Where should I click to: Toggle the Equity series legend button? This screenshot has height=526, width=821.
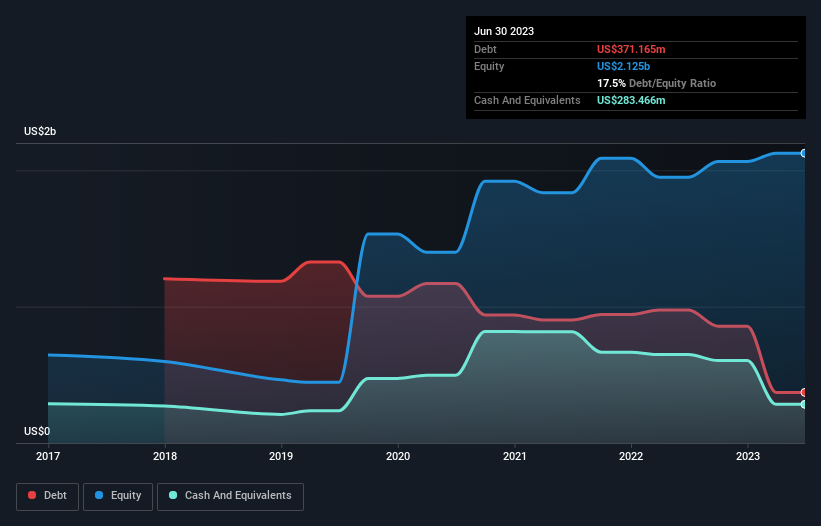[118, 496]
